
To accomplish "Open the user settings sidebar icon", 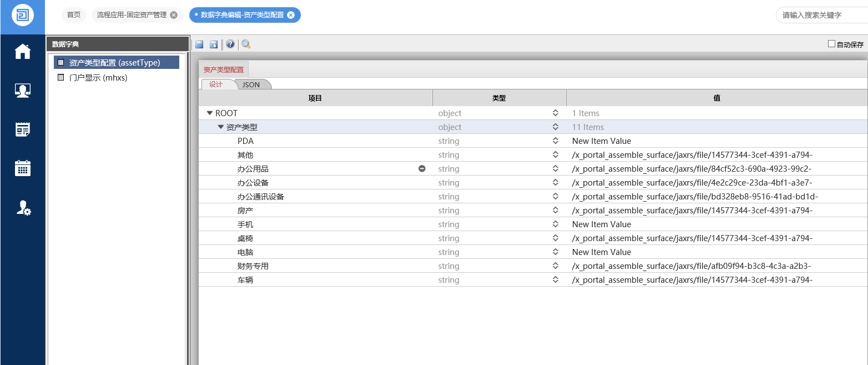I will point(23,208).
